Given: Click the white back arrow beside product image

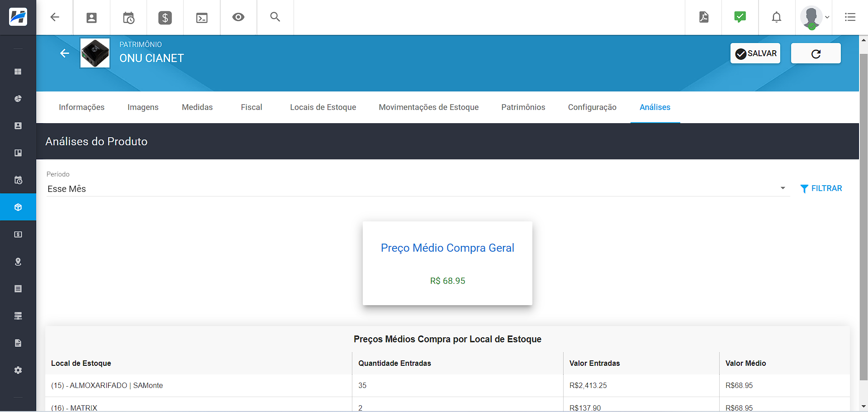Looking at the screenshot, I should tap(65, 53).
